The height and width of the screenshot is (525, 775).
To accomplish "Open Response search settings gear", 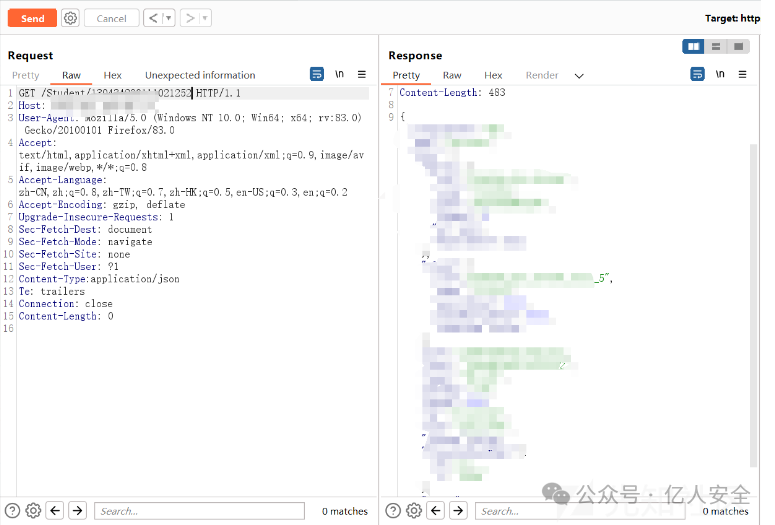I will [x=414, y=511].
